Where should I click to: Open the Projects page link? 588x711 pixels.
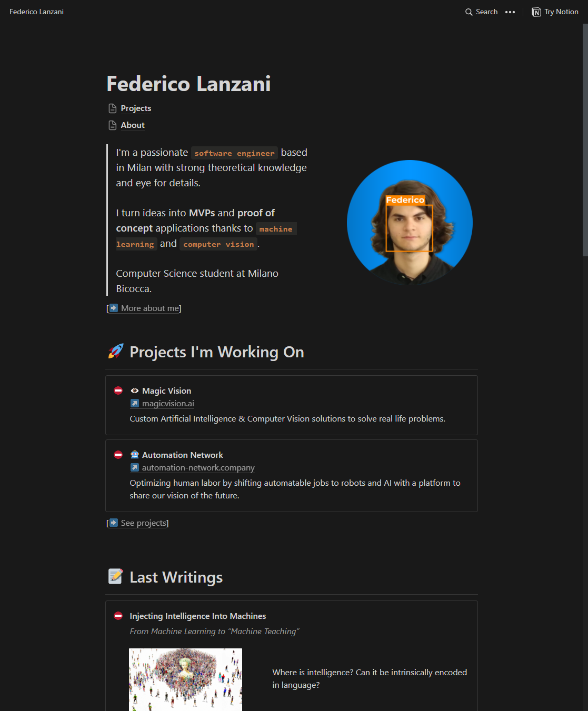point(136,108)
